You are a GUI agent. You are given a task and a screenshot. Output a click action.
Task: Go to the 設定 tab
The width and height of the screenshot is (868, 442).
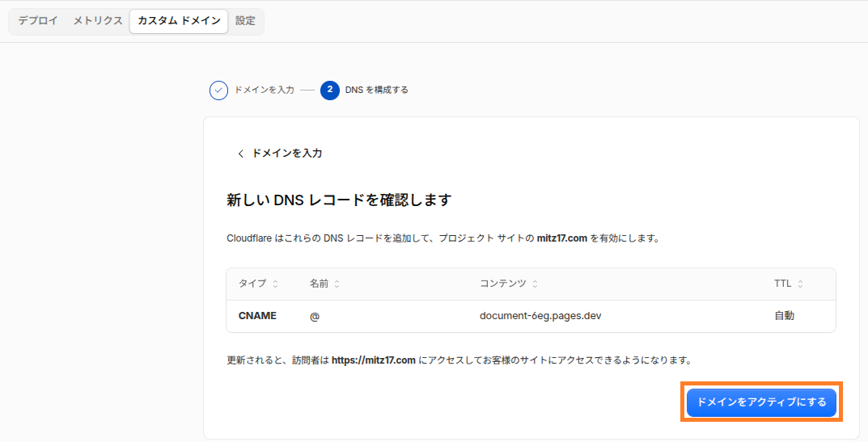[x=245, y=21]
